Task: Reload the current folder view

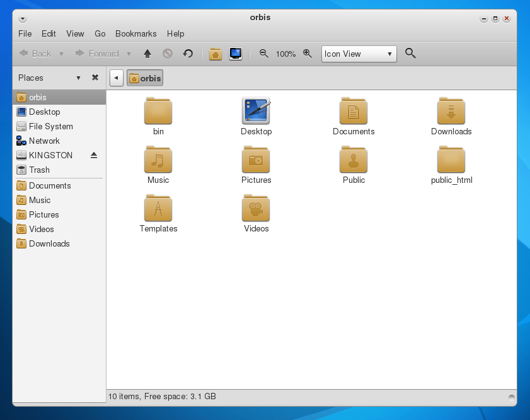Action: 188,54
